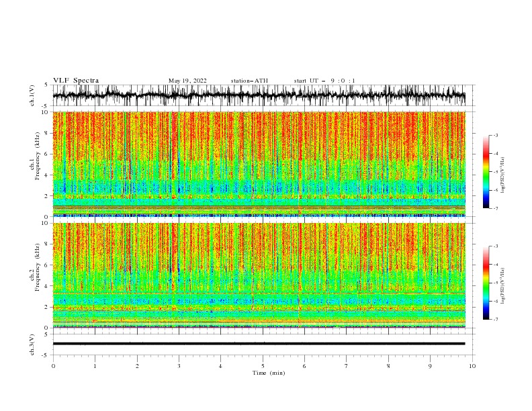Click the "start UT = 9 : 0 : 1" text

[x=324, y=81]
